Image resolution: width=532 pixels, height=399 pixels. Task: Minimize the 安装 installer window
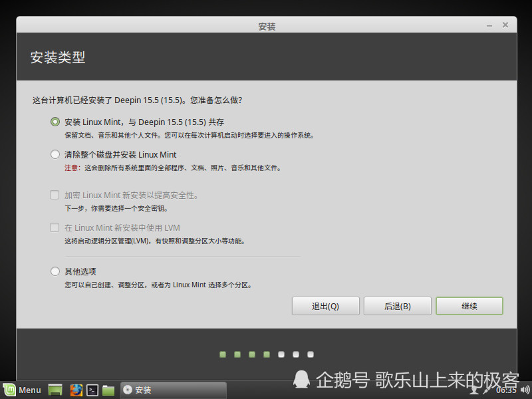point(489,25)
